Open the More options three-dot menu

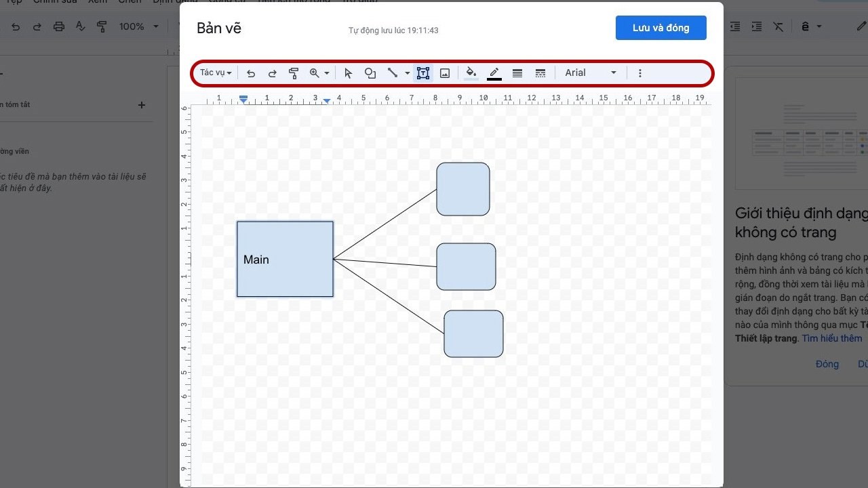pos(639,73)
